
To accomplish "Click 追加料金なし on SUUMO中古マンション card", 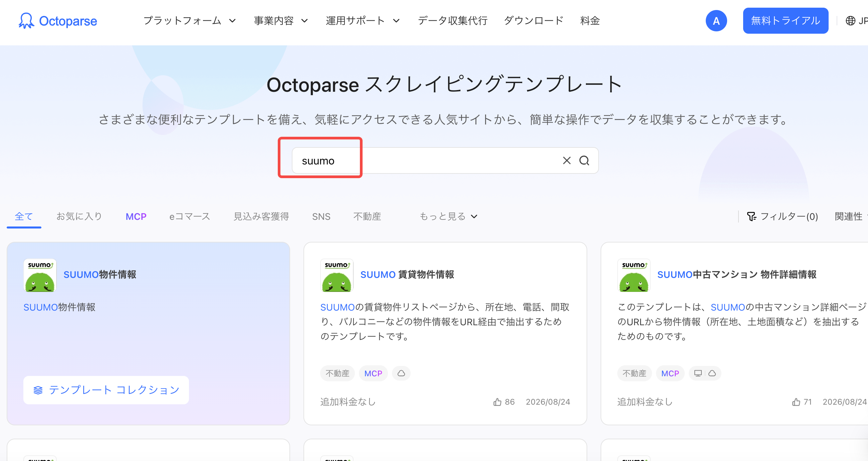I will point(645,402).
